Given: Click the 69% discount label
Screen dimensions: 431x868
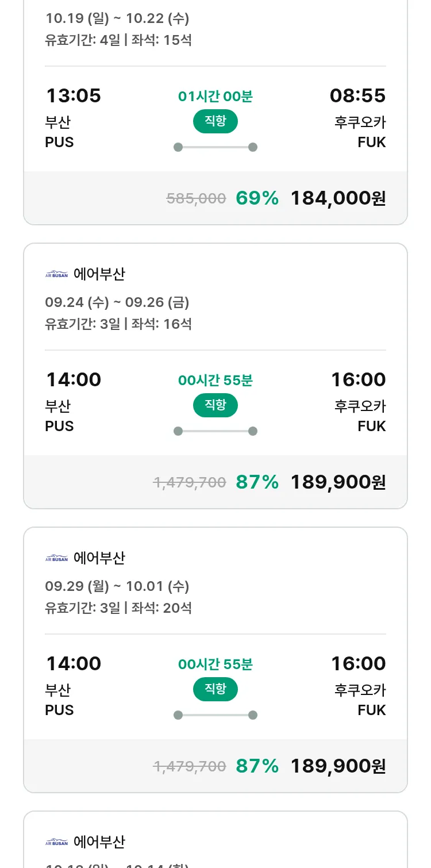Looking at the screenshot, I should (257, 198).
